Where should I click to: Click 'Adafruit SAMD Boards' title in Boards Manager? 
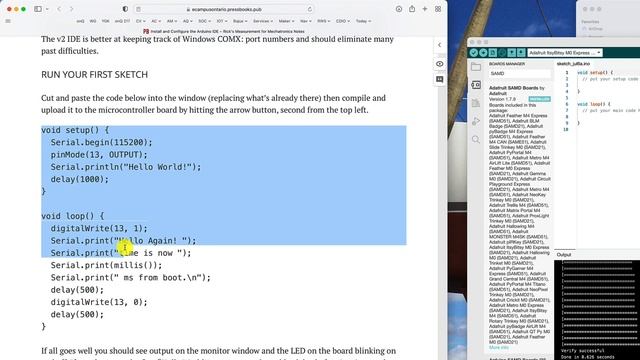pyautogui.click(x=513, y=88)
